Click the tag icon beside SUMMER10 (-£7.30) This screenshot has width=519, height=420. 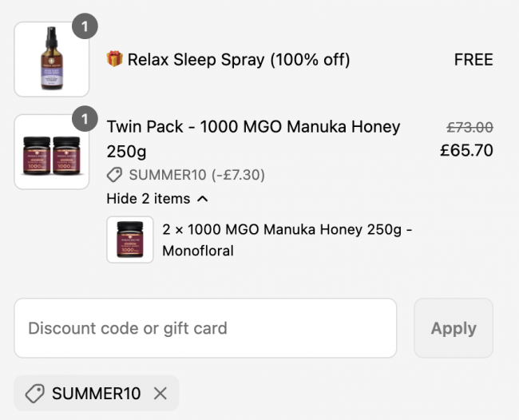[114, 175]
